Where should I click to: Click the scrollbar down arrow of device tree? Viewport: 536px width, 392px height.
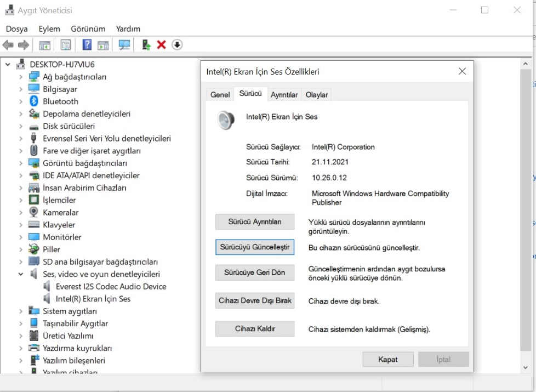tap(526, 368)
